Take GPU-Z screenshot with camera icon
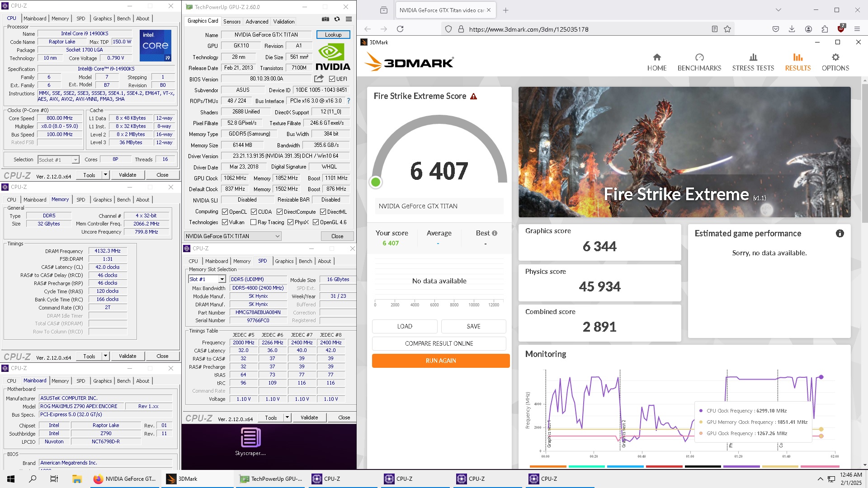 [325, 19]
